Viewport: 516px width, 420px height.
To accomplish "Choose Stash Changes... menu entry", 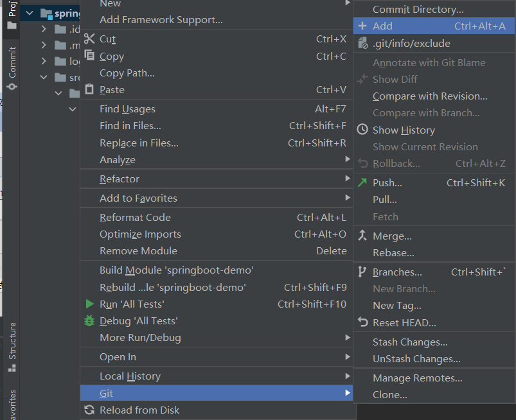I will tap(410, 342).
